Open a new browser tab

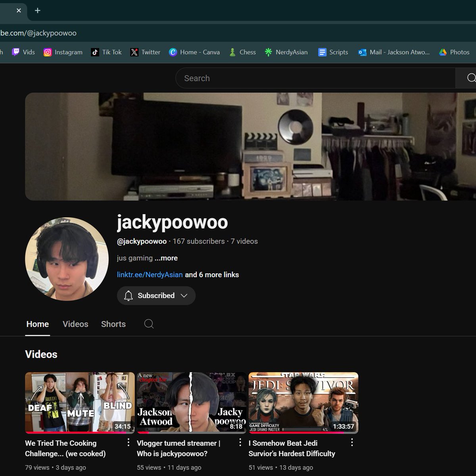[38, 11]
